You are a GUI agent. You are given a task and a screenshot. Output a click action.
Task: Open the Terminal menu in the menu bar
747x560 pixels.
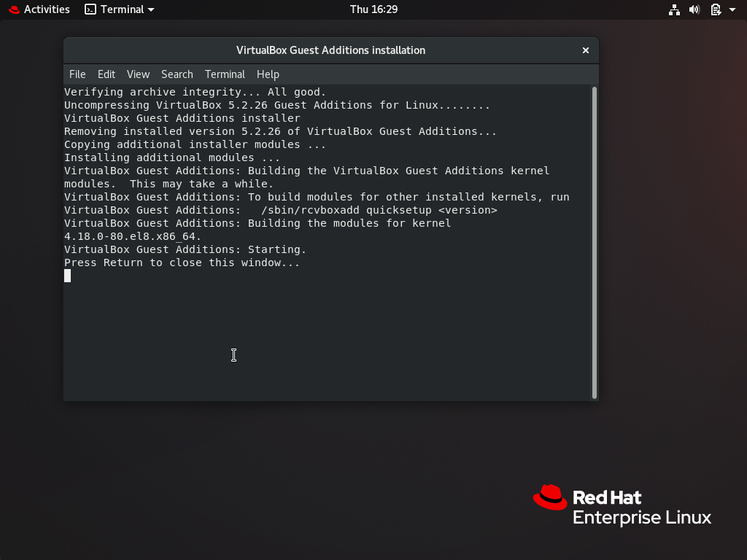[225, 74]
